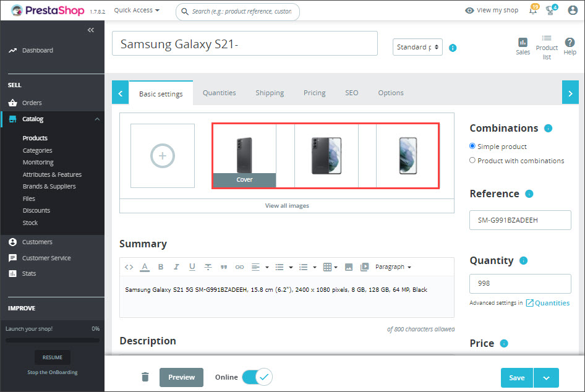Image resolution: width=585 pixels, height=392 pixels.
Task: Click the Quantity info icon
Action: 523,261
